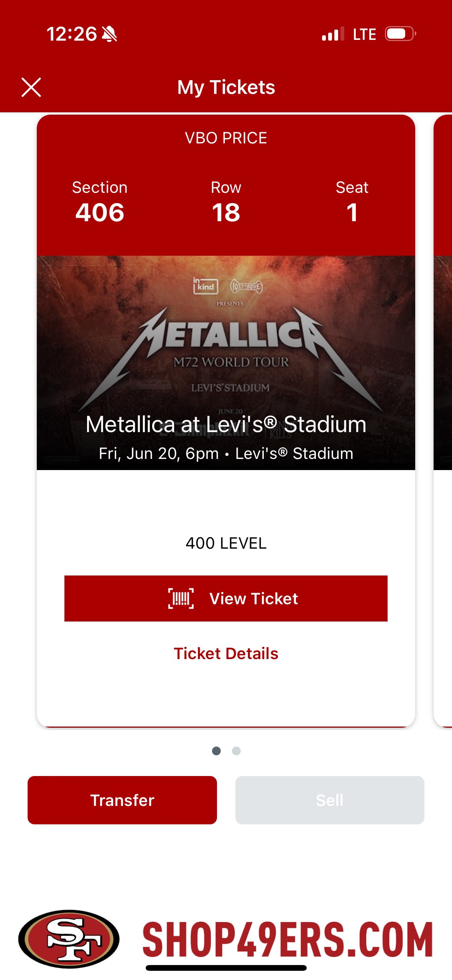Tap the 49ers SF logo
Screen dimensions: 452x980
pyautogui.click(x=69, y=939)
